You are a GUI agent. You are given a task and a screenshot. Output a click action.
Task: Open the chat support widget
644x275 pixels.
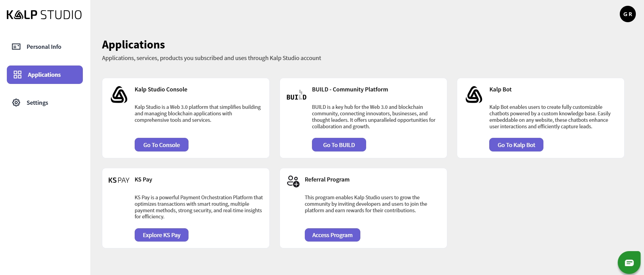coord(629,263)
